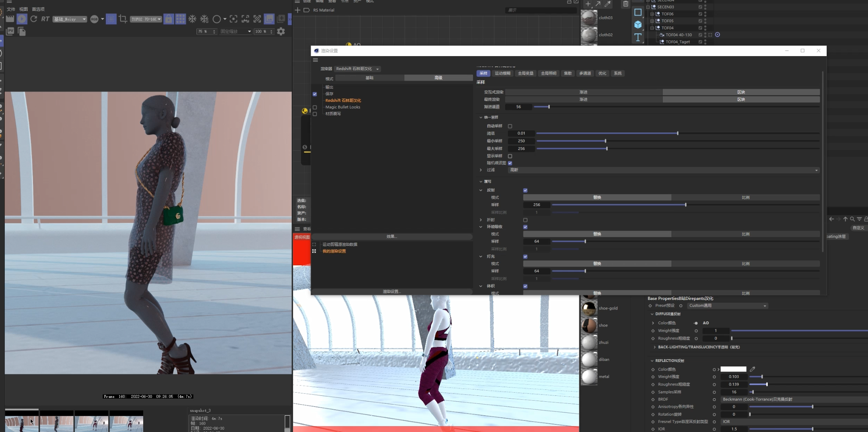Click the PV picture viewer icon
The width and height of the screenshot is (868, 432).
[10, 31]
